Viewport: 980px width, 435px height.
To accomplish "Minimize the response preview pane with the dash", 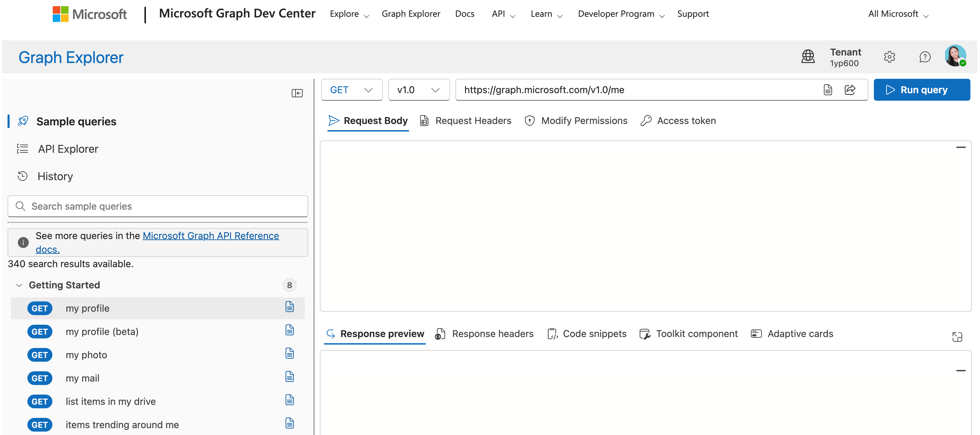I will pyautogui.click(x=960, y=371).
